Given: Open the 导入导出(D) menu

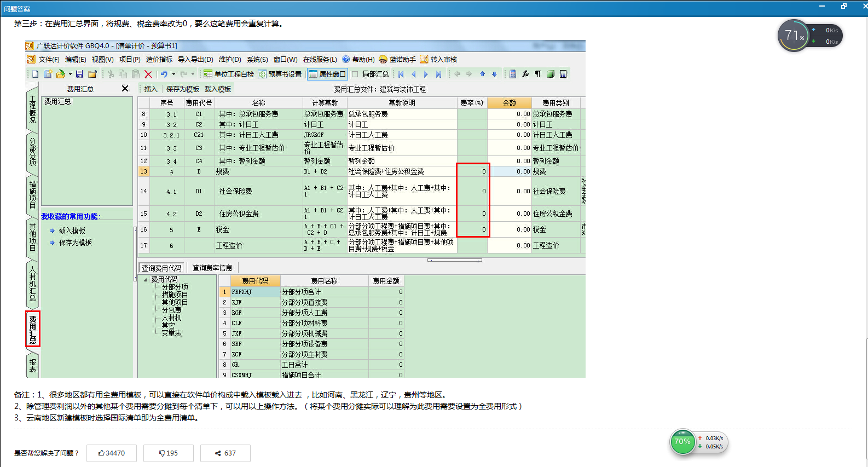Looking at the screenshot, I should 195,59.
